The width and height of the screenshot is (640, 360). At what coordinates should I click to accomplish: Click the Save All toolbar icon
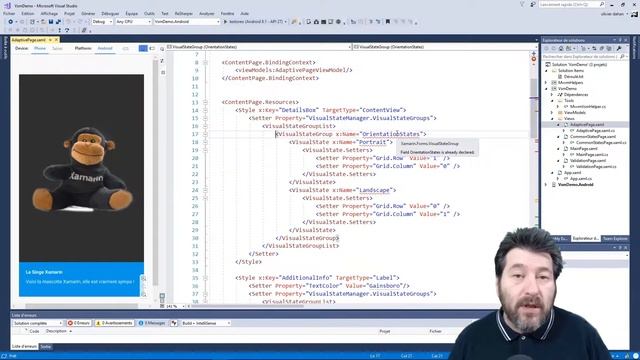[58, 22]
